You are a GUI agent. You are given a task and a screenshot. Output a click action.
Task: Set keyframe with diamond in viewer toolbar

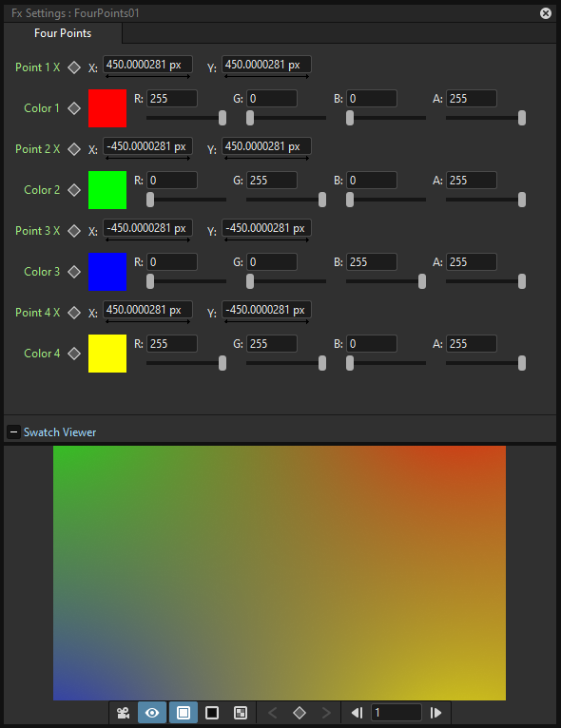tap(300, 713)
